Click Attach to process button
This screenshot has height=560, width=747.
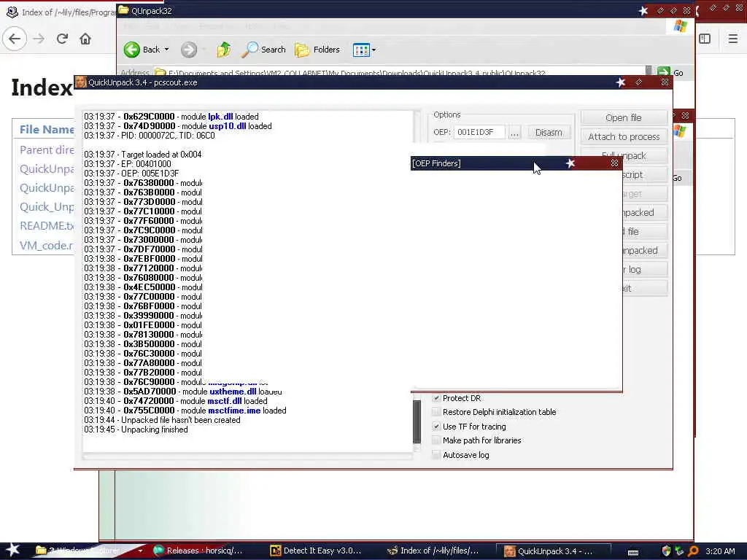[624, 136]
